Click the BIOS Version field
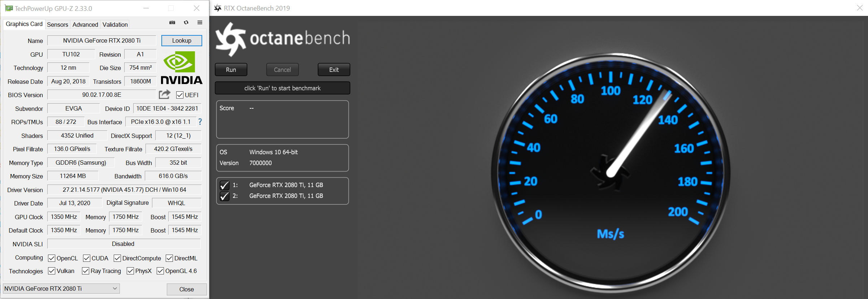The image size is (868, 299). tap(102, 95)
